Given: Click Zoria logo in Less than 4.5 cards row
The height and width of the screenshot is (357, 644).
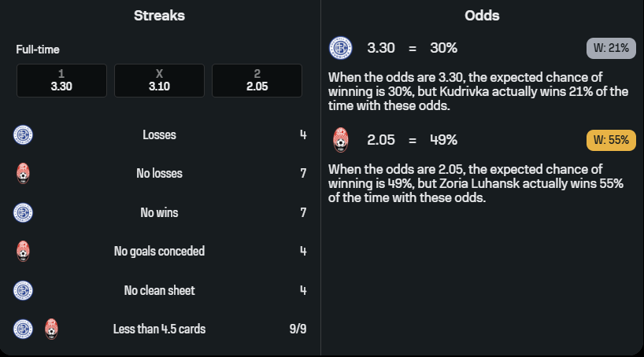Looking at the screenshot, I should click(x=51, y=329).
